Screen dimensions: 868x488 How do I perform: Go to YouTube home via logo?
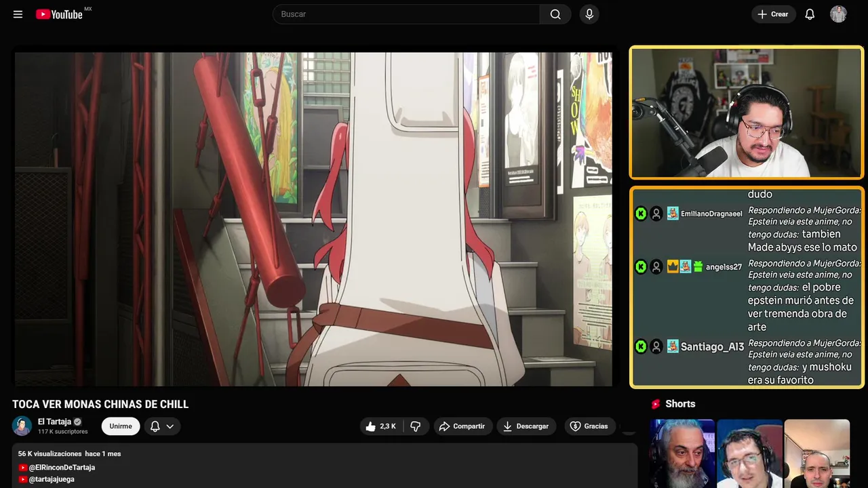[60, 14]
